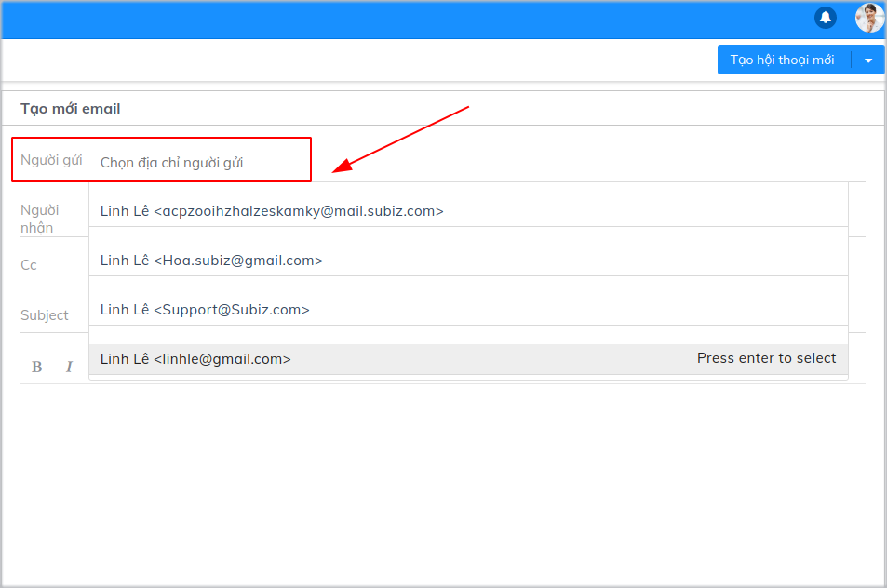The image size is (887, 588).
Task: Click the 'Tạo mới email' heading
Action: 71,109
